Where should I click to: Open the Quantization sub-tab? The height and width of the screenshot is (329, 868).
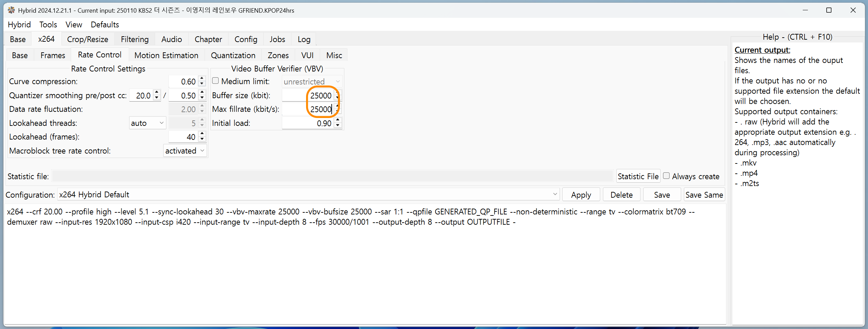[x=233, y=55]
